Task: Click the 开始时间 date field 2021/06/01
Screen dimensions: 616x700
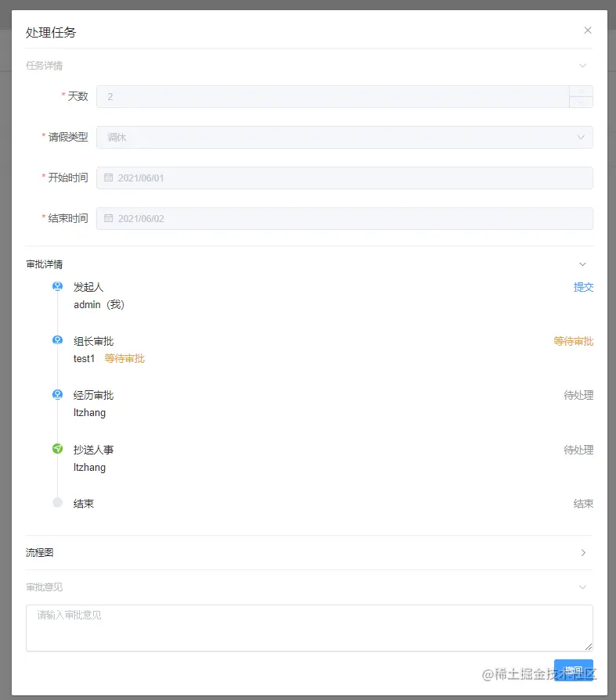Action: click(x=344, y=178)
